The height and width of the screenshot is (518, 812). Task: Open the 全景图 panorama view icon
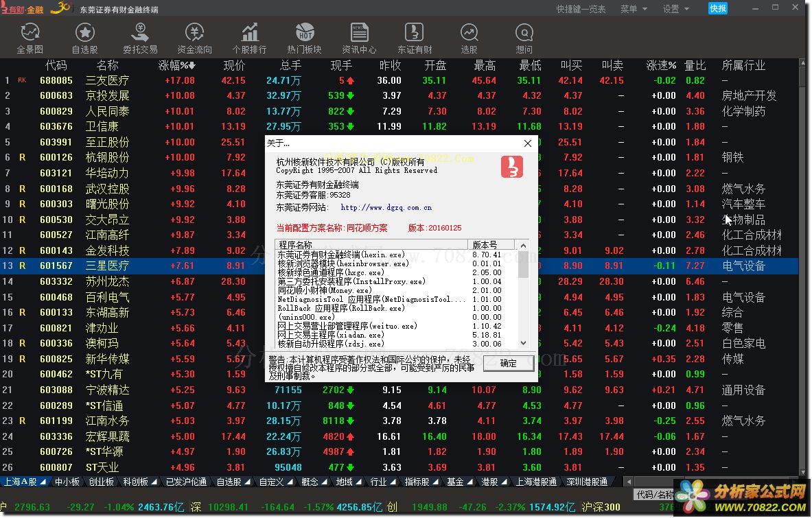(30, 38)
